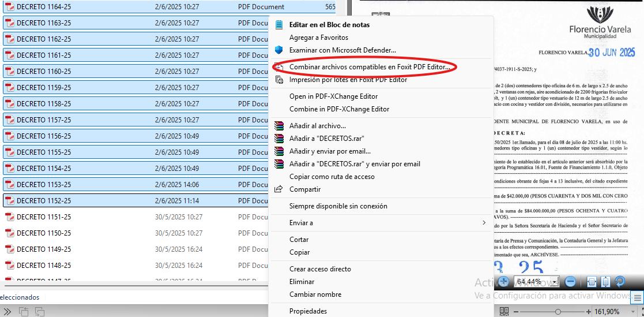The image size is (644, 317).
Task: Click the fit page height icon in preview toolbar
Action: pos(605,282)
